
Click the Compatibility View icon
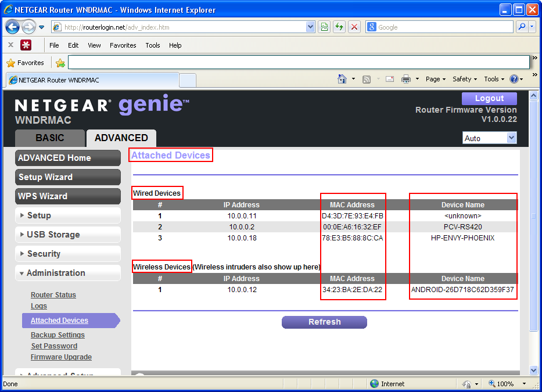[x=324, y=27]
